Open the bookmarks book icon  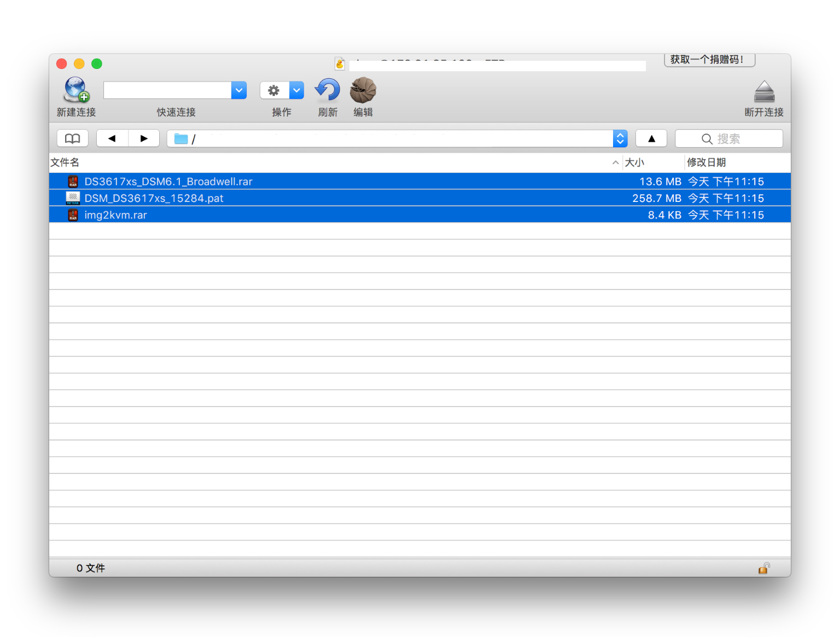click(73, 138)
